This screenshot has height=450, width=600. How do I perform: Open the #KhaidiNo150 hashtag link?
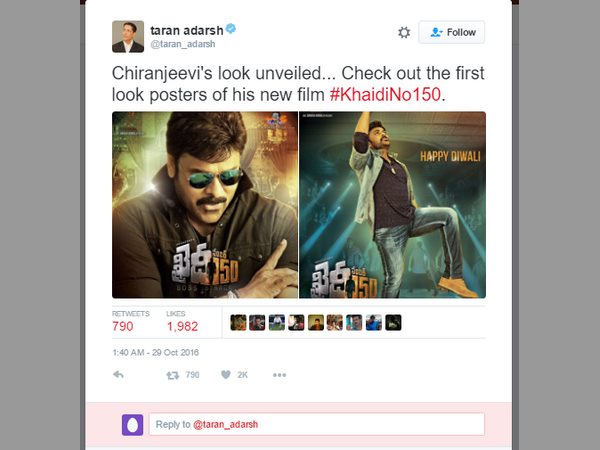click(385, 94)
